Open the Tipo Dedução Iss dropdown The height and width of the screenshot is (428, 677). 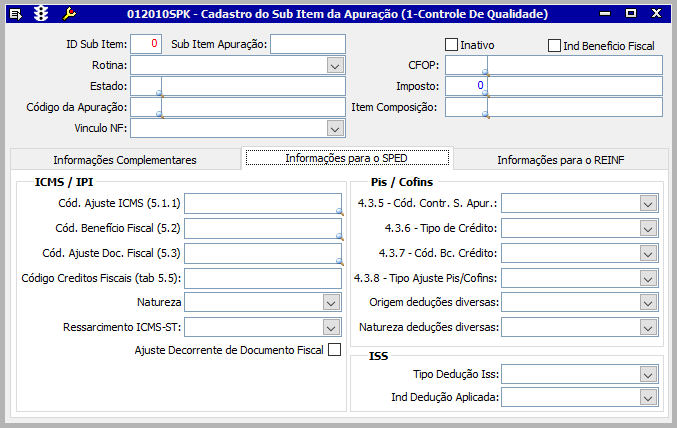[647, 374]
